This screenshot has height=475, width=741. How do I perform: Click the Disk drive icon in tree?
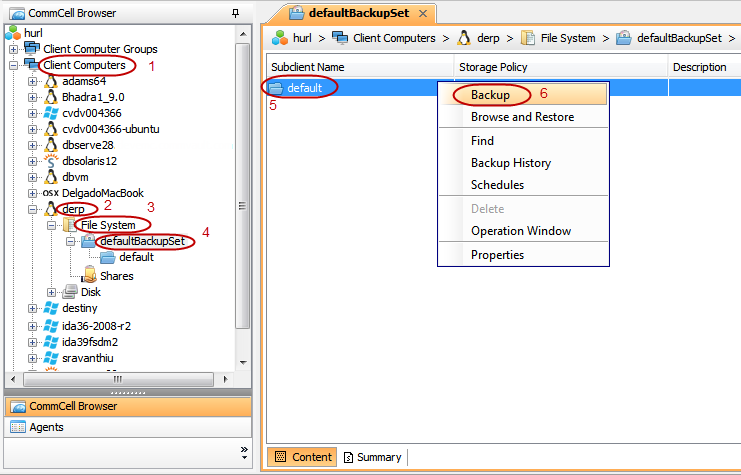tap(69, 292)
